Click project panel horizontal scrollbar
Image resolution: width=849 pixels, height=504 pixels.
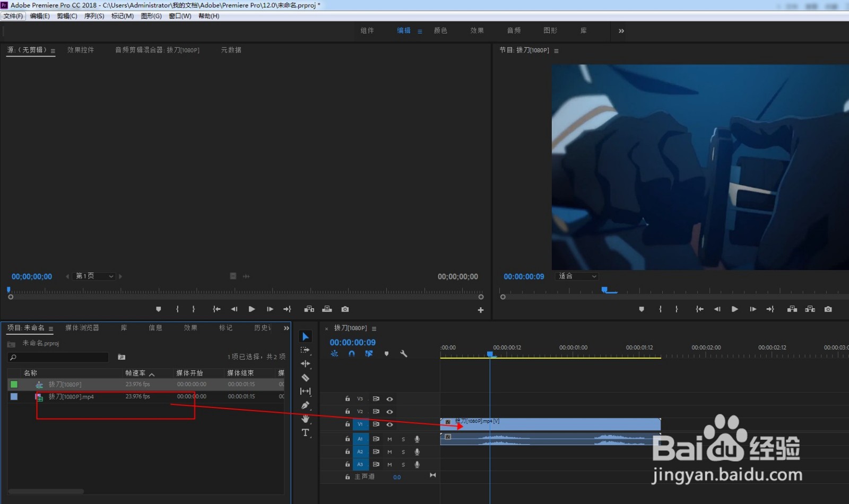point(46,491)
